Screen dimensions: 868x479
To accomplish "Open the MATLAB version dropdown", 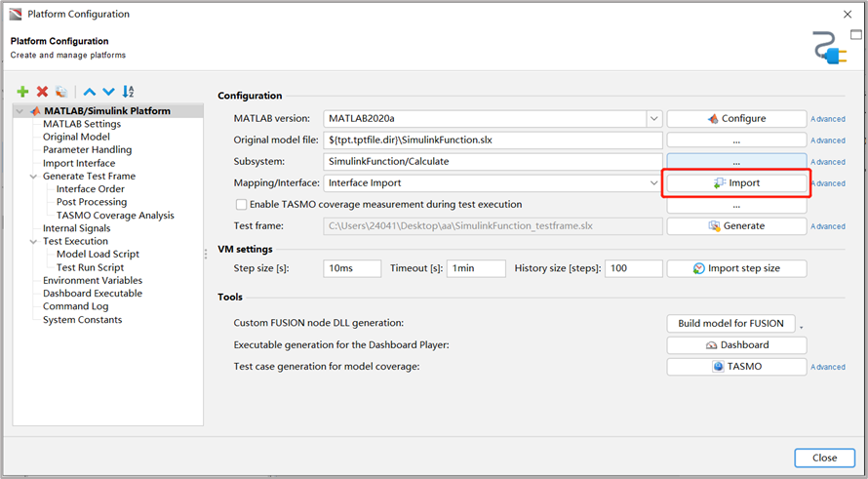I will click(x=653, y=118).
